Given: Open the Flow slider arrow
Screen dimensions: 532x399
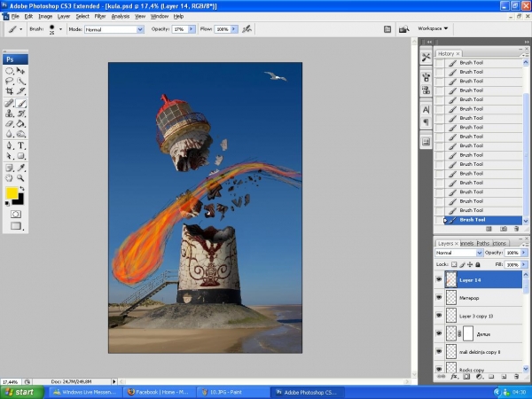Looking at the screenshot, I should 234,29.
